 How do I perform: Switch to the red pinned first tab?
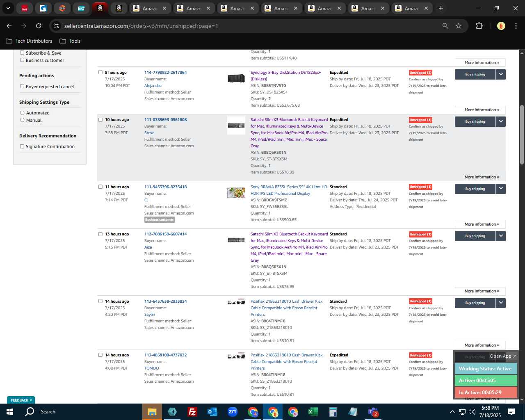25,8
